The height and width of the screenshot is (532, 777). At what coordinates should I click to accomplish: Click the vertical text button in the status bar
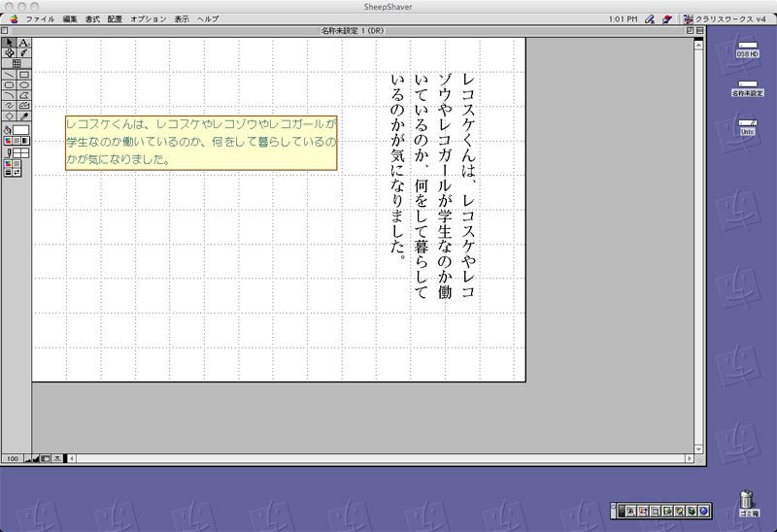click(x=57, y=458)
